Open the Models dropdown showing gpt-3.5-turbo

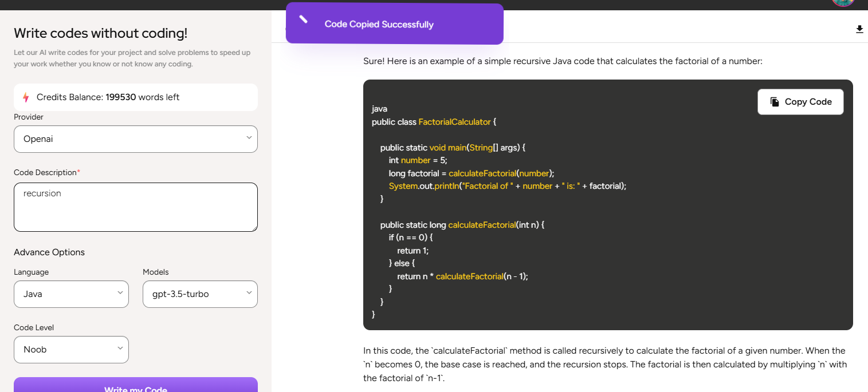200,294
